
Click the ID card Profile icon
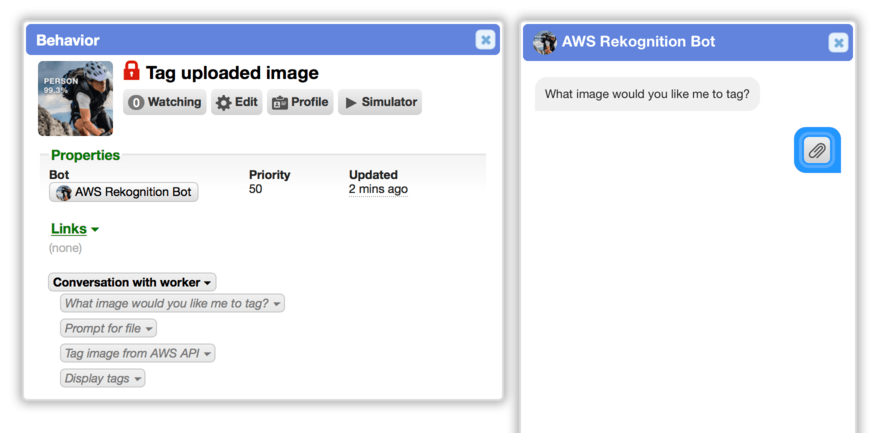tap(279, 102)
